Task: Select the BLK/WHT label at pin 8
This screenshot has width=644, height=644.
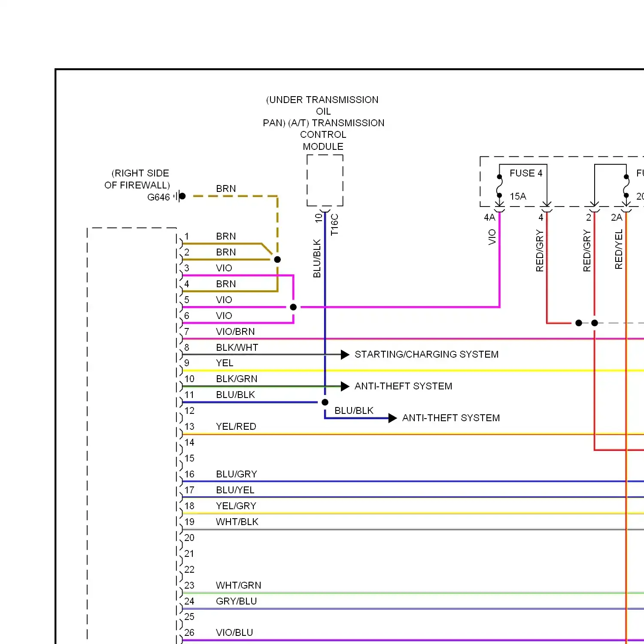Action: pos(237,347)
